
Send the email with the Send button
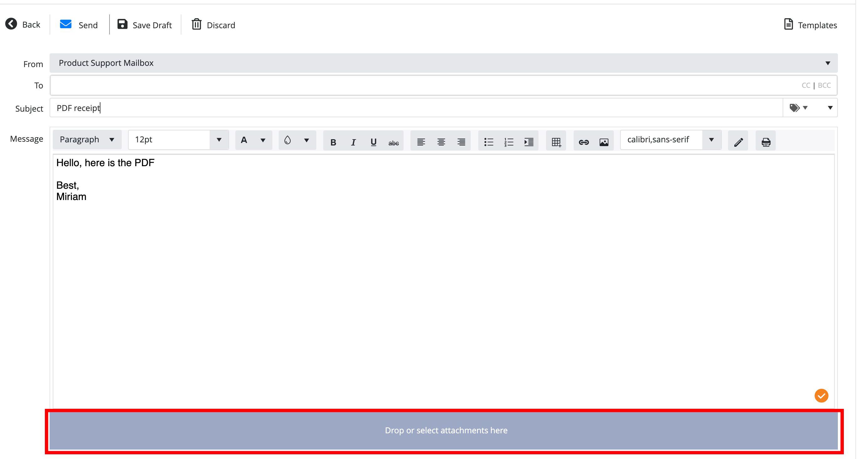78,24
